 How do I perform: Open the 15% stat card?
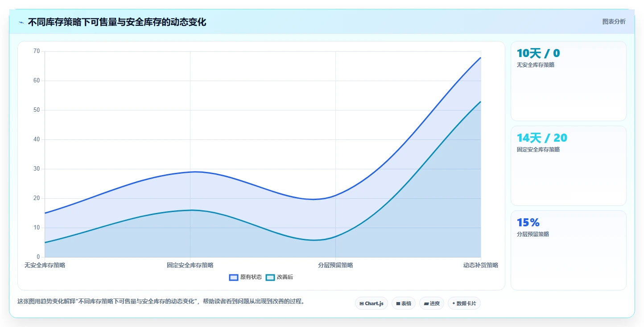pos(569,250)
